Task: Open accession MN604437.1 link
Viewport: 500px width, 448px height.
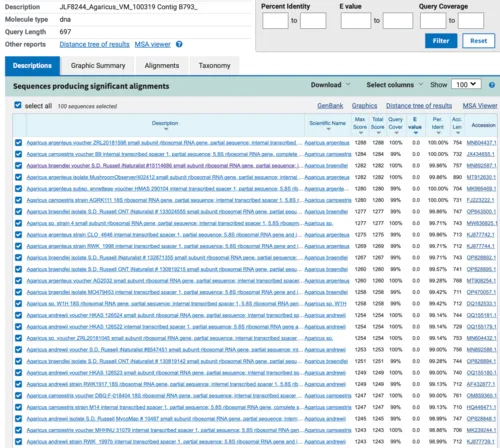Action: click(x=481, y=143)
